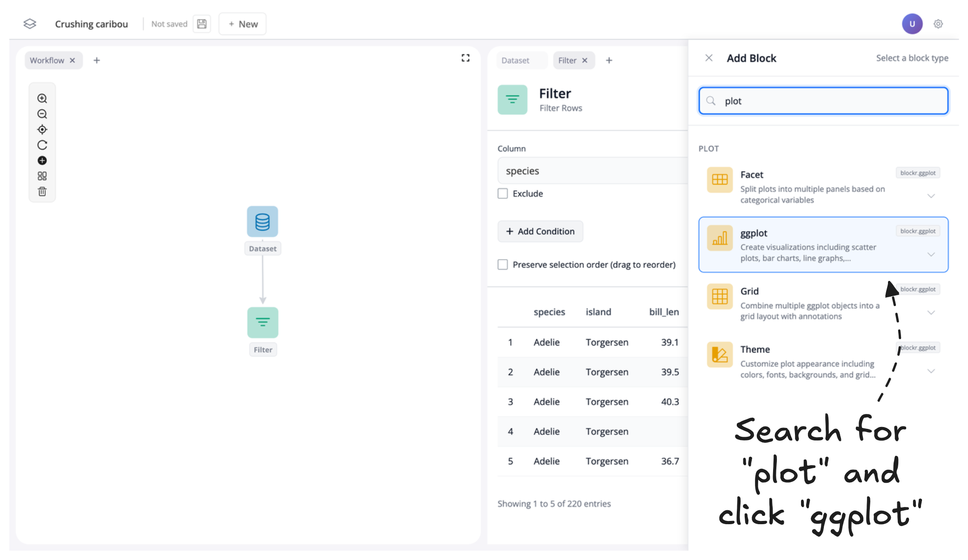The width and height of the screenshot is (968, 560).
Task: Expand the Theme block chevron
Action: [931, 371]
